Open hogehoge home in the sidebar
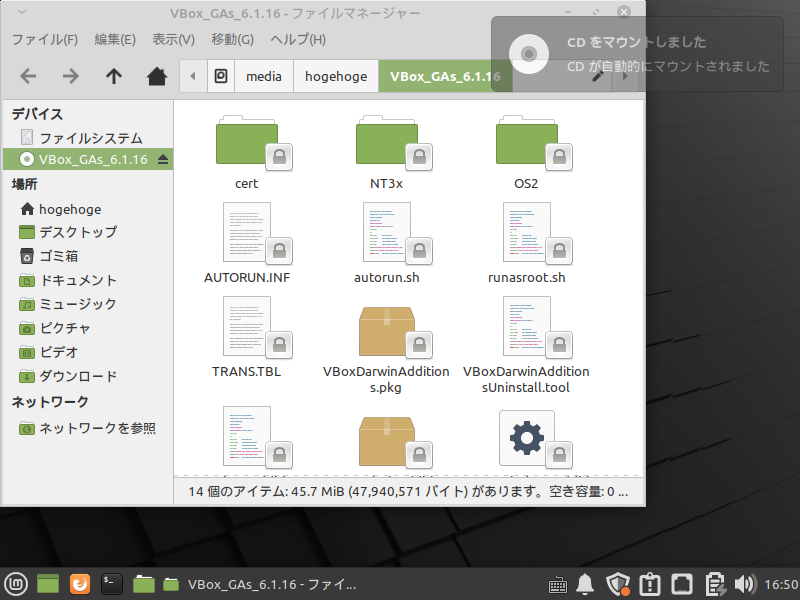This screenshot has width=800, height=600. pos(88,209)
